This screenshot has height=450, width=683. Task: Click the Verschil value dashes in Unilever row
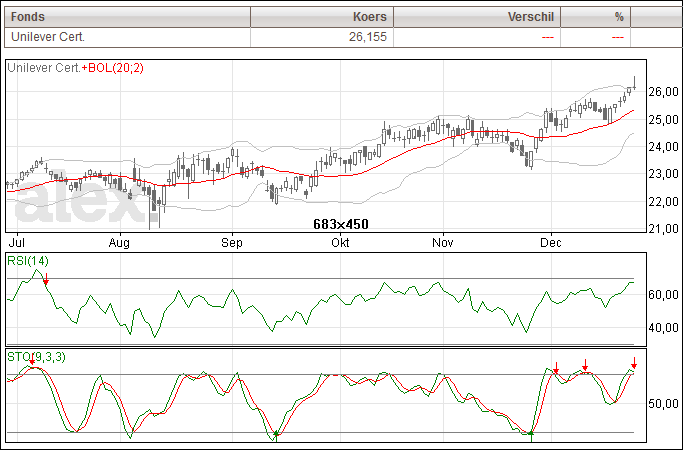pyautogui.click(x=548, y=37)
